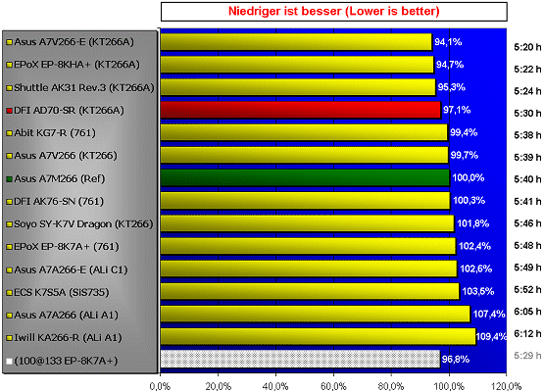
Task: Click the 120,0% axis label
Action: pos(507,386)
